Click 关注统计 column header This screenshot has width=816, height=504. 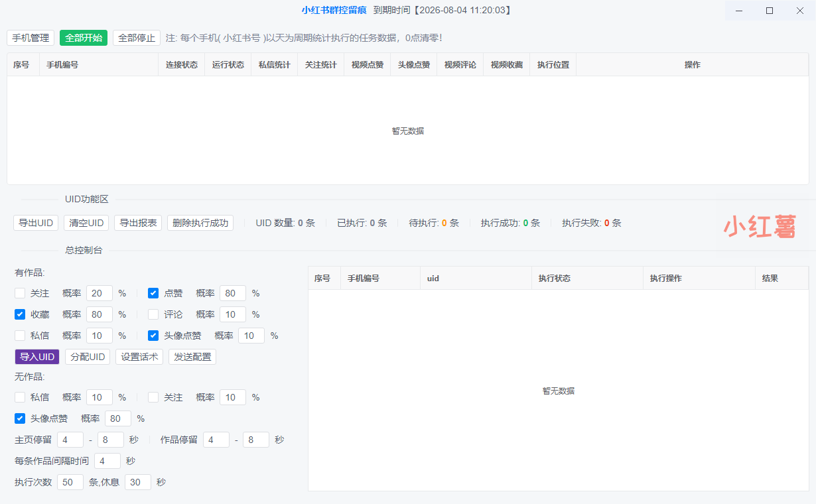[x=321, y=65]
